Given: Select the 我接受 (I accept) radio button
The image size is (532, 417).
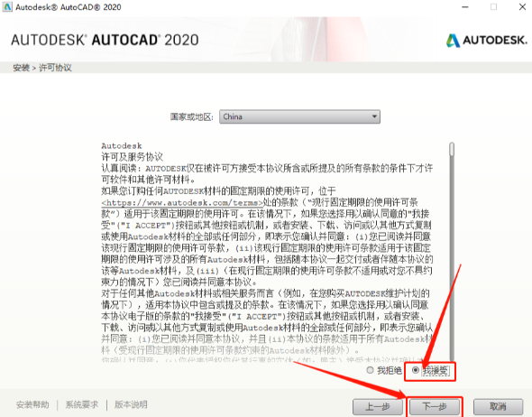Looking at the screenshot, I should (x=416, y=370).
